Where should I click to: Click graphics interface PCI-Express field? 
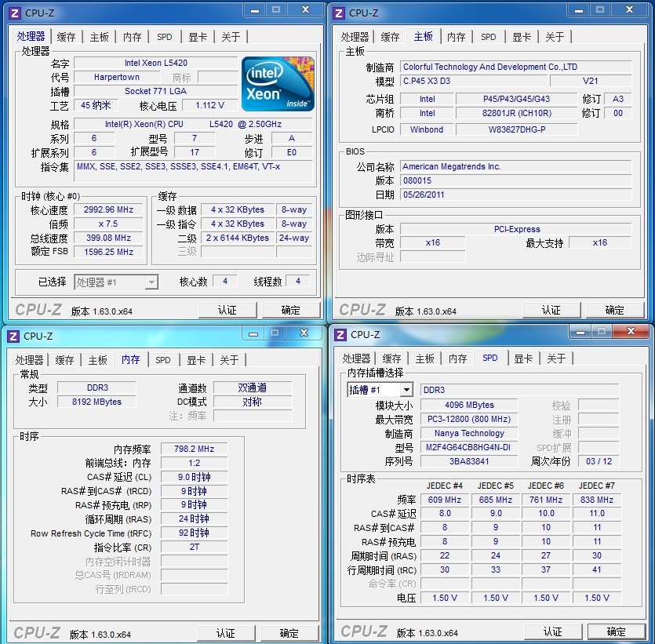click(x=516, y=229)
